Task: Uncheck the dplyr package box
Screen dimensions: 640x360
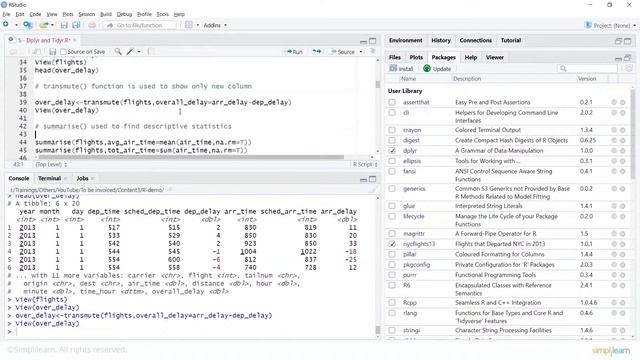Action: coord(392,151)
